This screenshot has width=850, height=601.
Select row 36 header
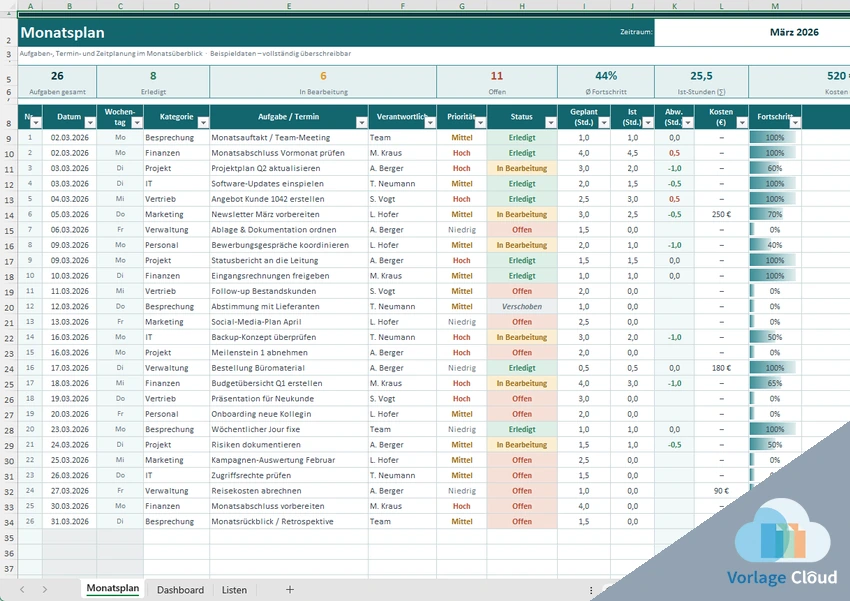click(9, 553)
